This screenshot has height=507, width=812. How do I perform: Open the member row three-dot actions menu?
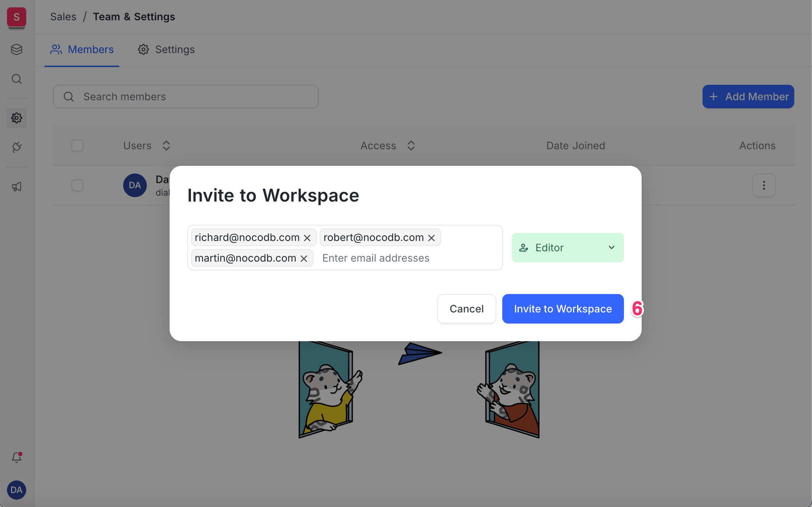click(x=764, y=185)
